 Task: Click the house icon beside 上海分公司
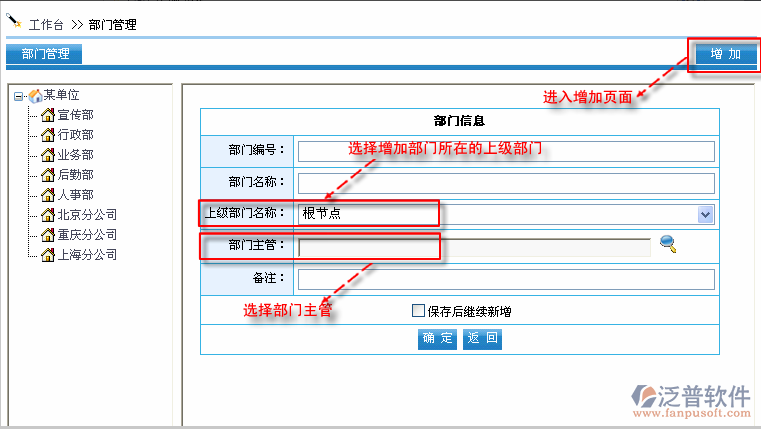coord(48,254)
